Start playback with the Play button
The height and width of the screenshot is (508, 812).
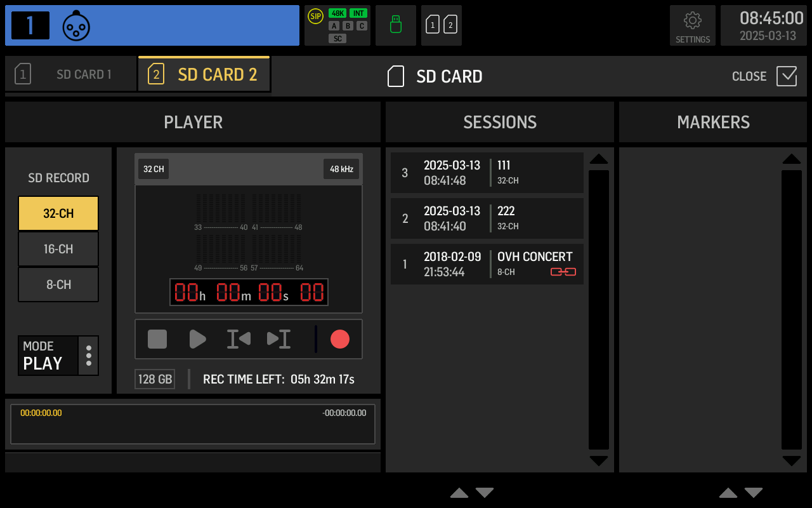[x=198, y=339]
